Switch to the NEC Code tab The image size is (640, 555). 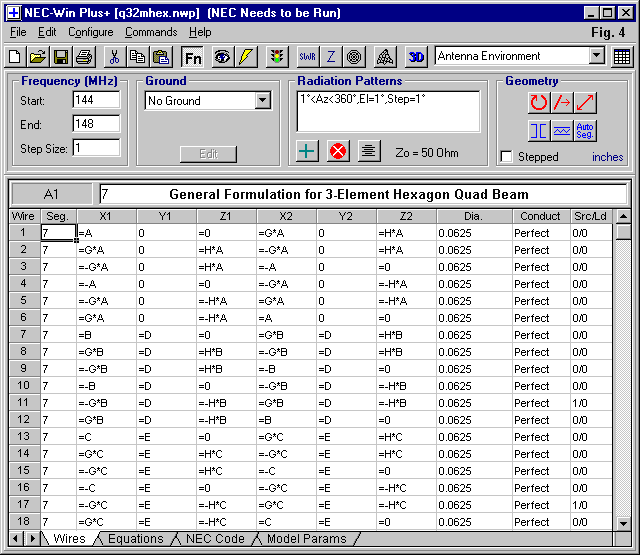[x=216, y=539]
